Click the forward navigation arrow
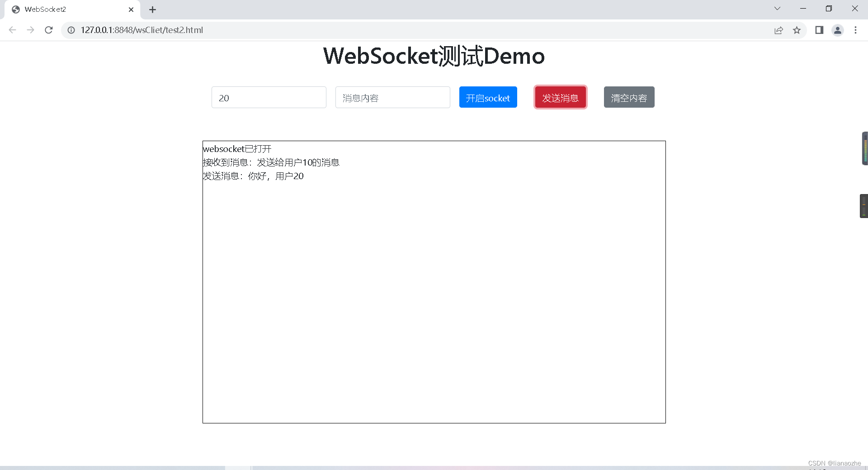Image resolution: width=868 pixels, height=470 pixels. pyautogui.click(x=30, y=30)
